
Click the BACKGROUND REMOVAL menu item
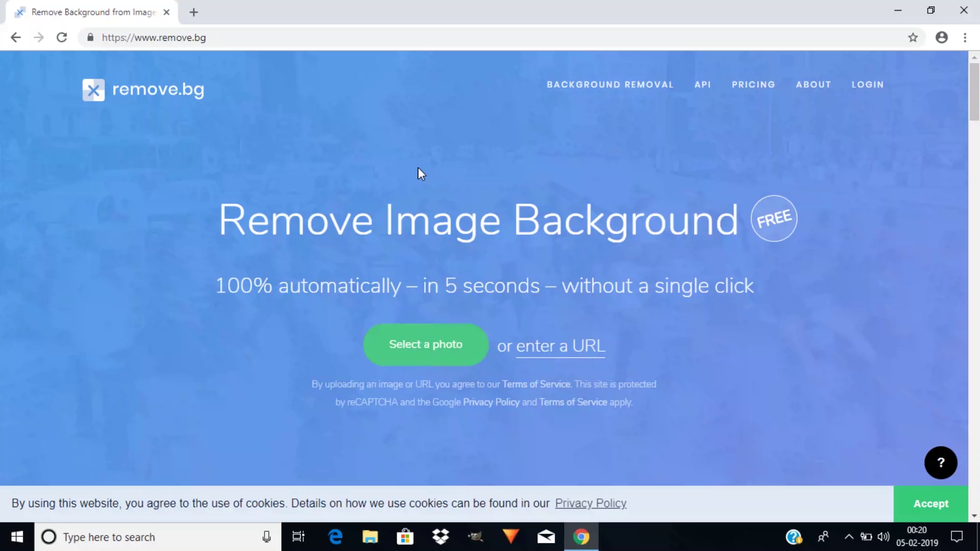[610, 84]
